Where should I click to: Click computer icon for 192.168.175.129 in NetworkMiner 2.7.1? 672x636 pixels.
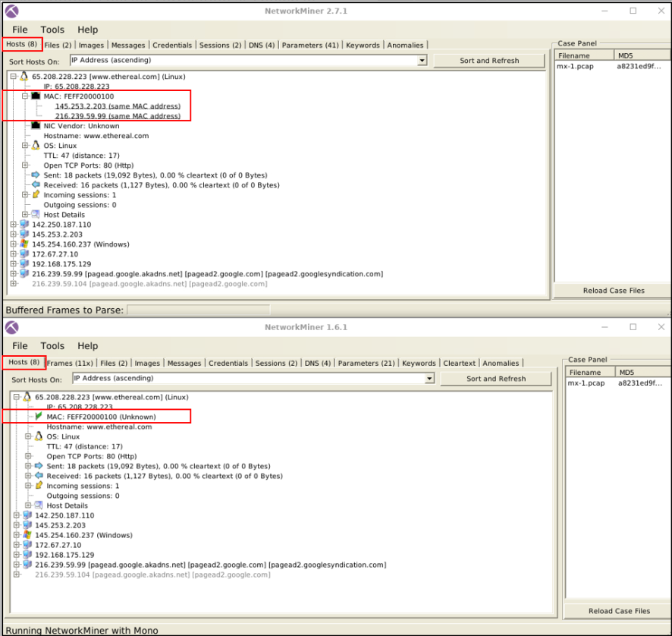pos(24,264)
